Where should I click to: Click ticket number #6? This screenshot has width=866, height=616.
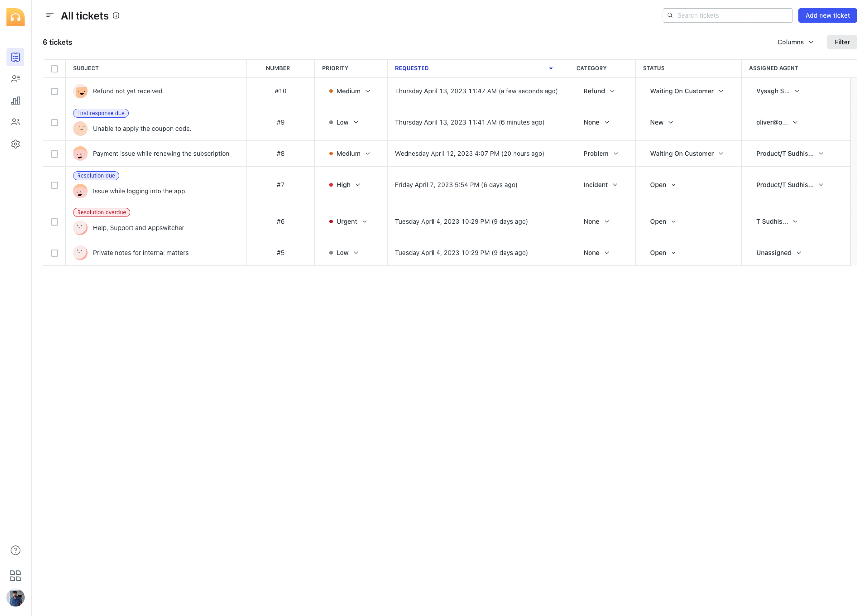(x=281, y=222)
